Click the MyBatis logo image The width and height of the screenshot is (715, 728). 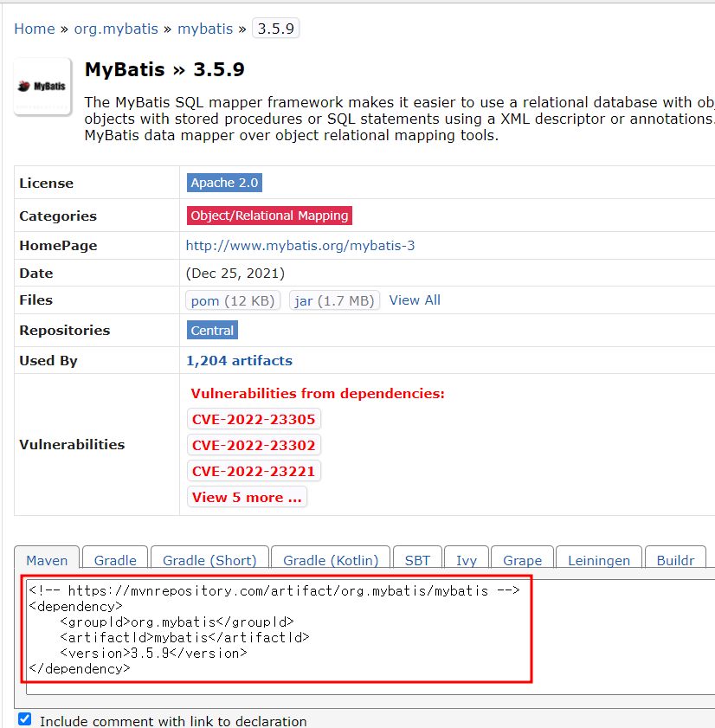tap(42, 86)
